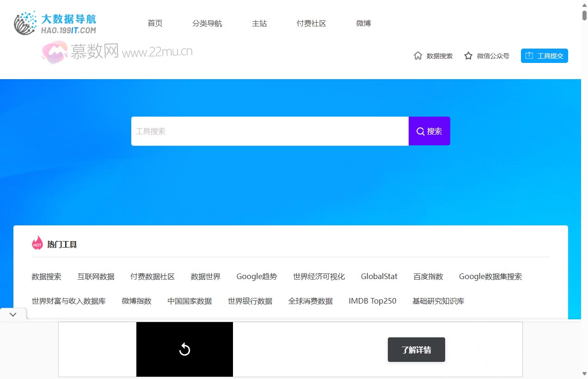Click the HOT flame icon beside 热门工具
588x379 pixels.
point(37,243)
